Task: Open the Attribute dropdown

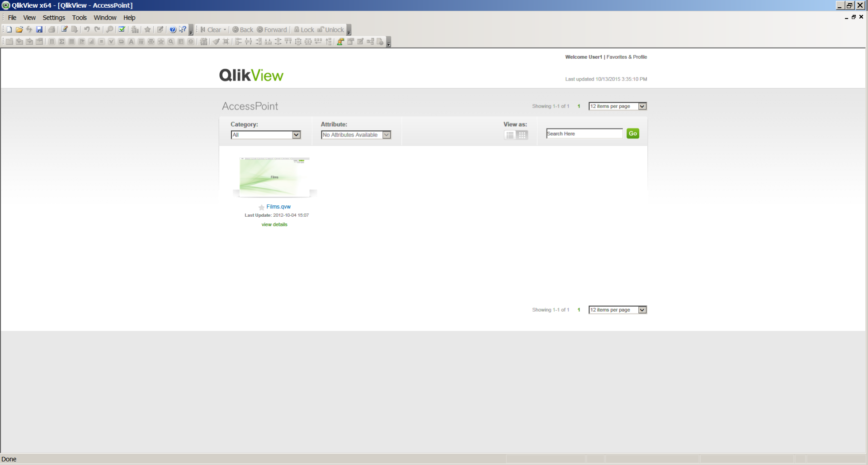Action: point(356,135)
